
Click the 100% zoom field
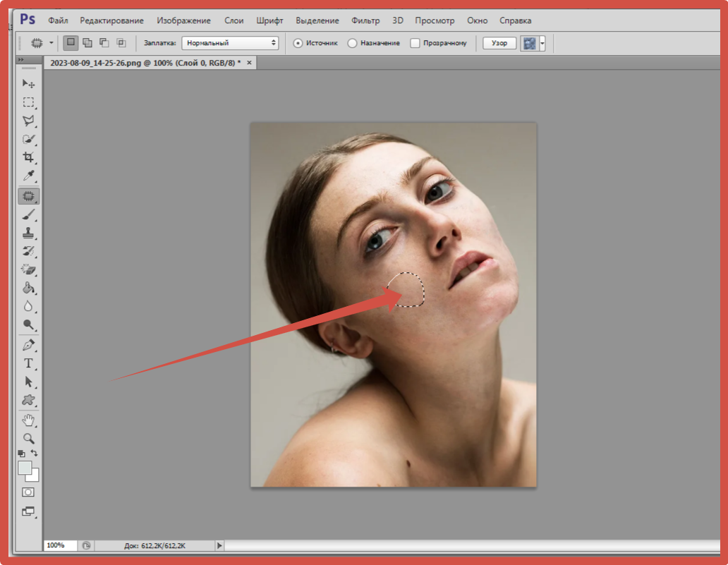(60, 545)
